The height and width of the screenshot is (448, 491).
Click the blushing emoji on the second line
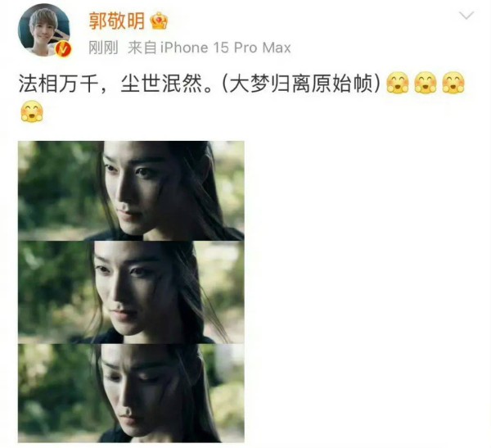pyautogui.click(x=32, y=111)
